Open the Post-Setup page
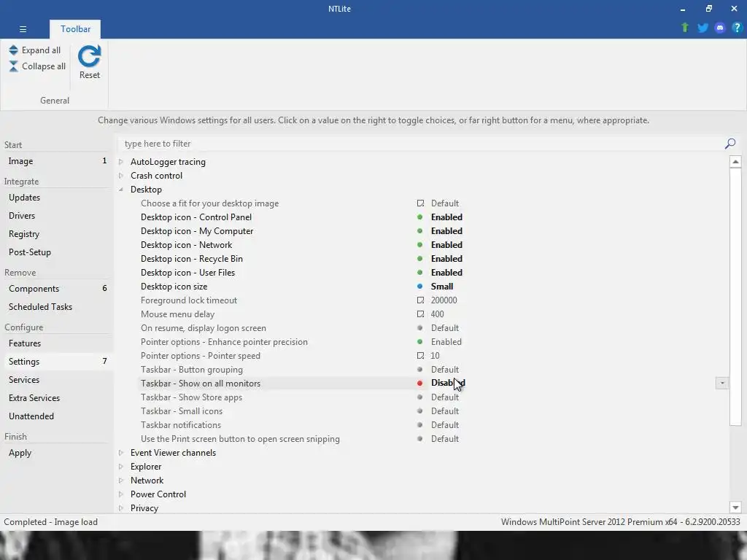The image size is (747, 560). (57, 252)
